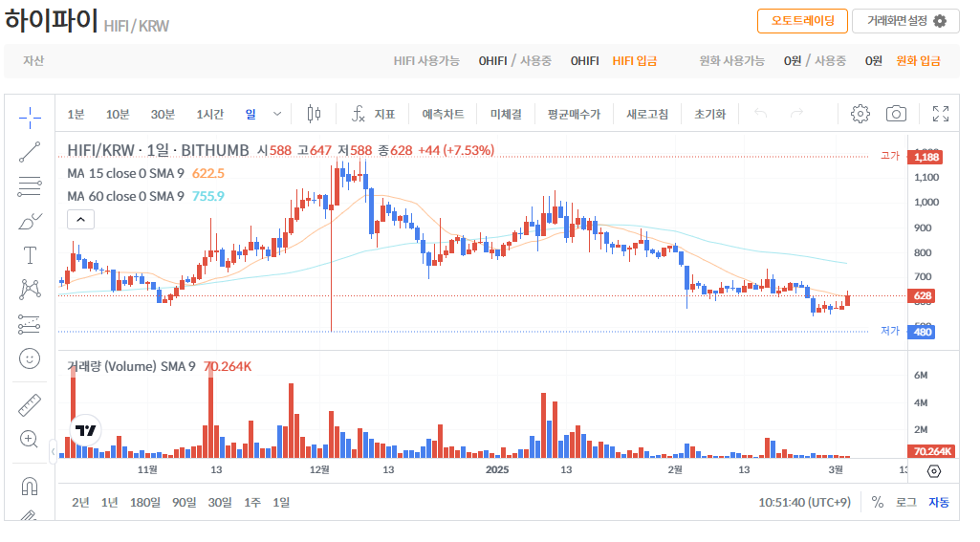Open the Fibonacci retracement lines tool

[x=30, y=186]
